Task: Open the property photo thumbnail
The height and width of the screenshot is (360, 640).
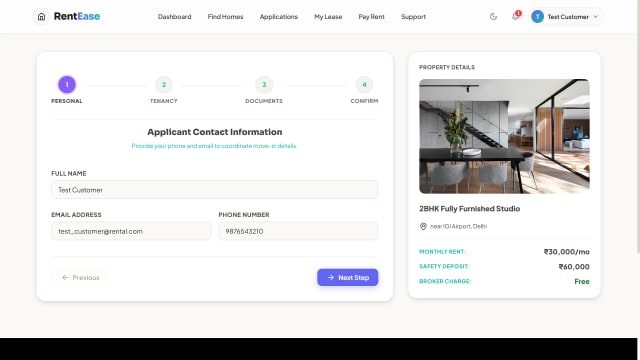Action: tap(504, 136)
